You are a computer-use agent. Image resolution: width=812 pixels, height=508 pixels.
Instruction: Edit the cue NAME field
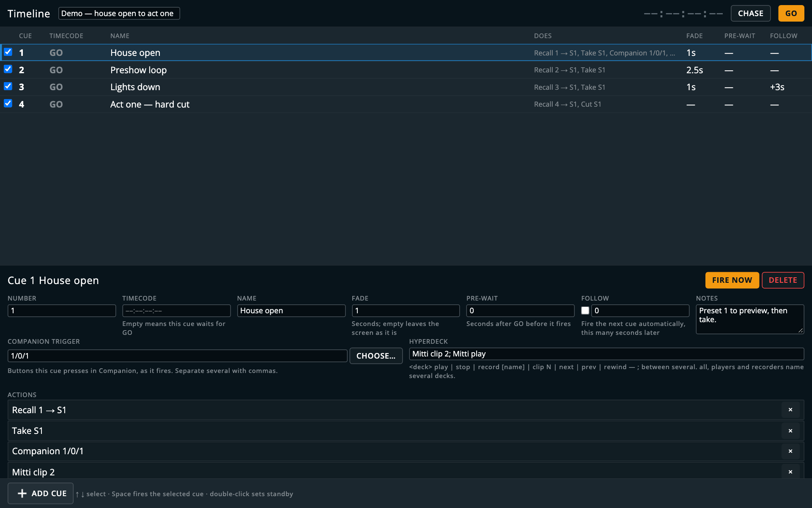(x=291, y=311)
